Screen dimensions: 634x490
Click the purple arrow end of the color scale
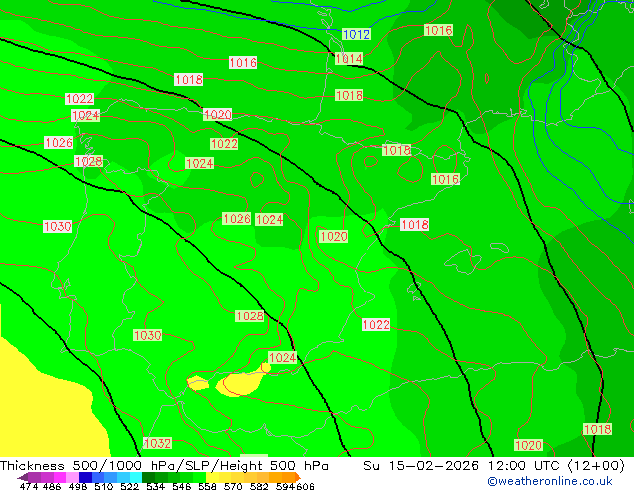pyautogui.click(x=23, y=477)
